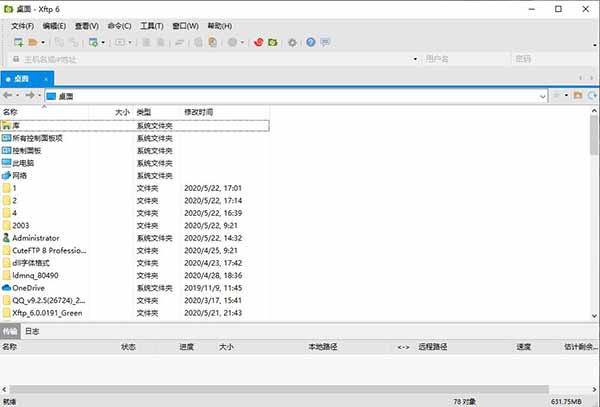Open the 窗口(W) menu

coord(185,26)
